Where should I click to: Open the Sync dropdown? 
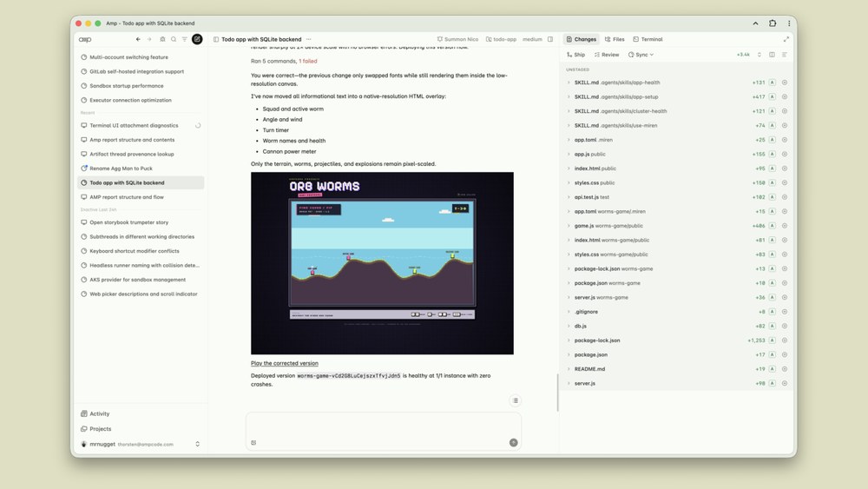pyautogui.click(x=641, y=55)
